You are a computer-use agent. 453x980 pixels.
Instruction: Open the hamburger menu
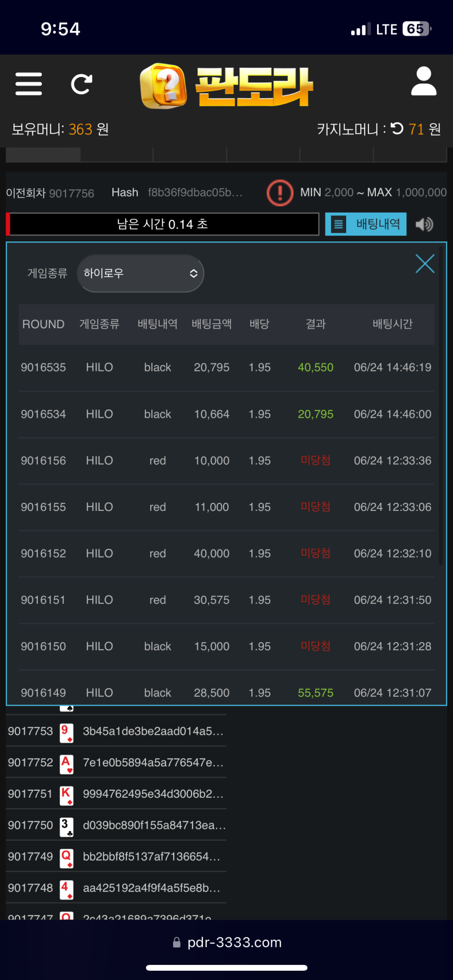tap(29, 84)
